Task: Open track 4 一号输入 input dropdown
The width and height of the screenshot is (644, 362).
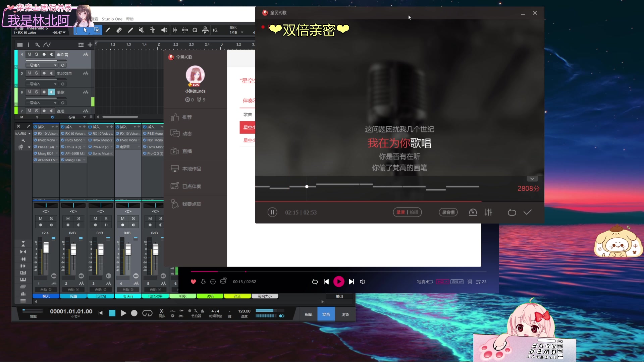Action: [41, 65]
